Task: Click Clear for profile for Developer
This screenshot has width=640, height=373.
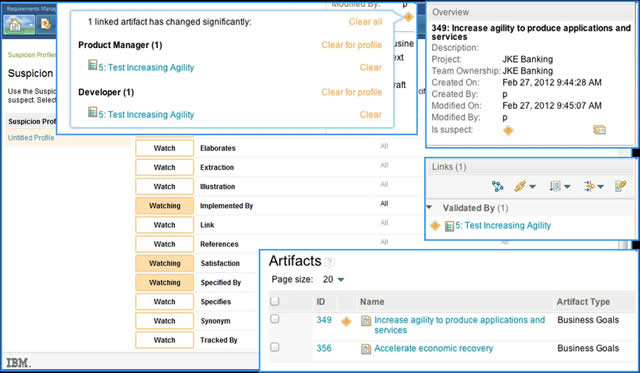Action: [x=351, y=92]
